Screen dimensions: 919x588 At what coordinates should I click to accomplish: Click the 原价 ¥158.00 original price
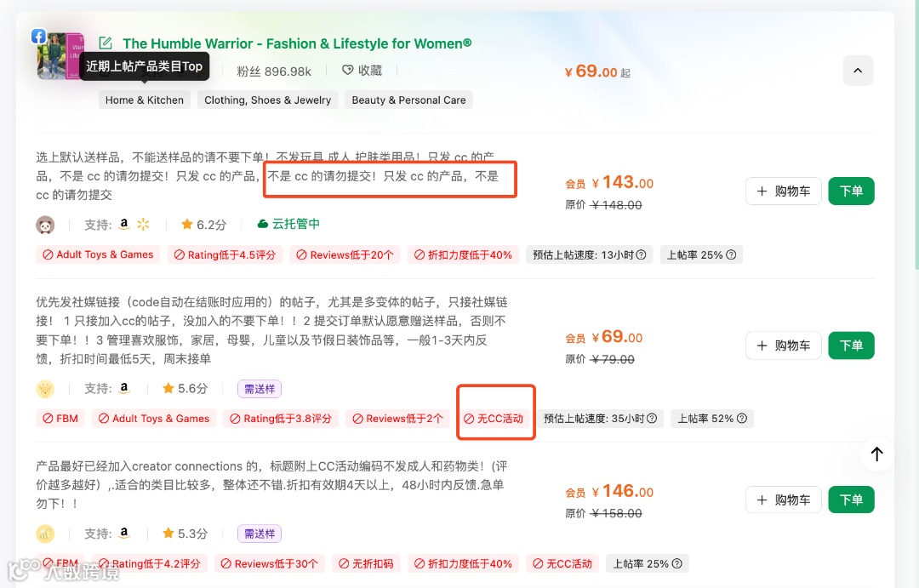point(603,514)
